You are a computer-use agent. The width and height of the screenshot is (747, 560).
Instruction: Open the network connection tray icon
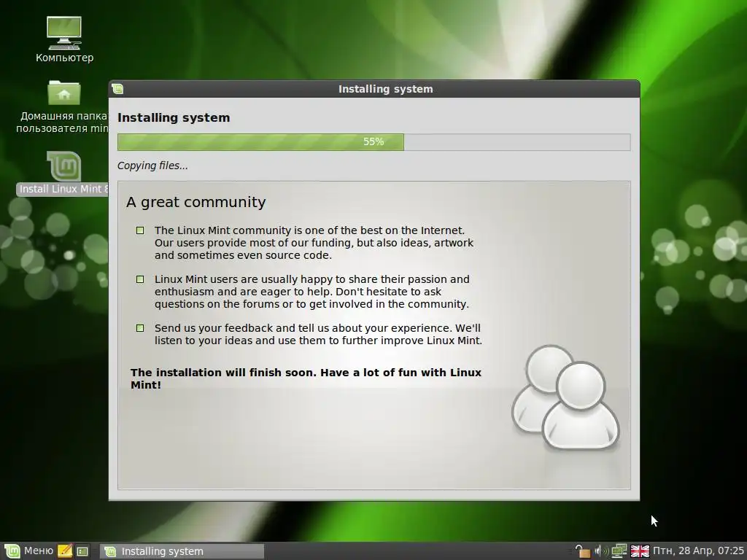[x=619, y=551]
